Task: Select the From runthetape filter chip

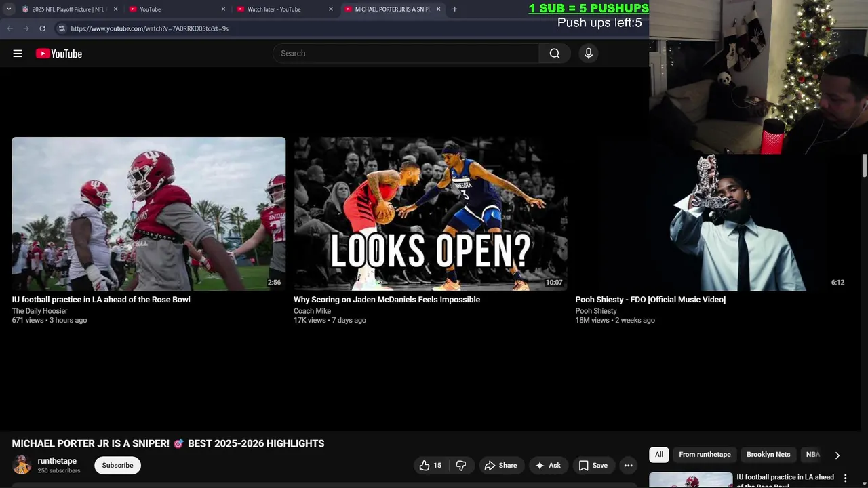Action: point(705,455)
